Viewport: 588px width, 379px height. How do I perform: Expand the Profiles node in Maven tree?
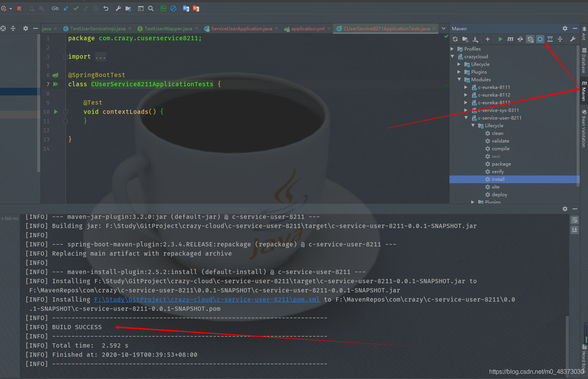[x=452, y=49]
